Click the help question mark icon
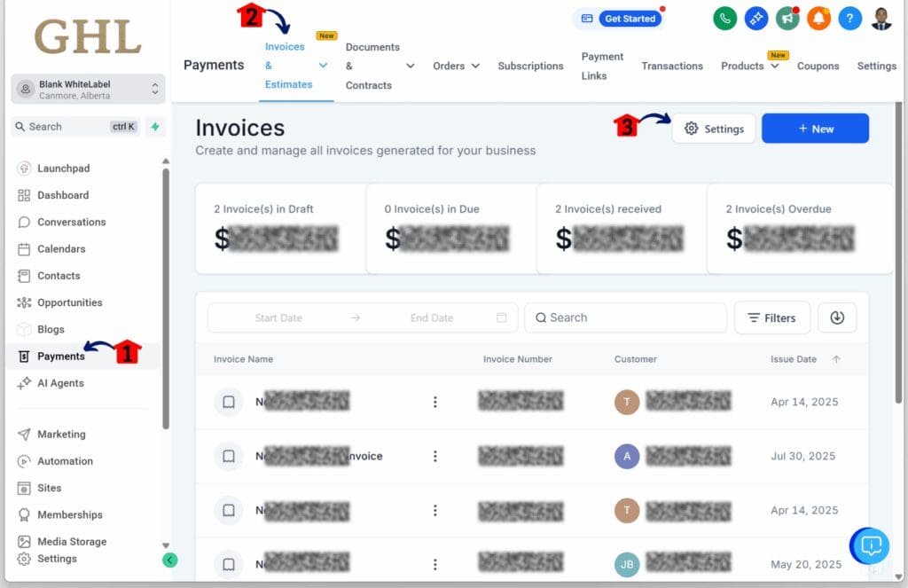Image resolution: width=908 pixels, height=588 pixels. pos(849,18)
